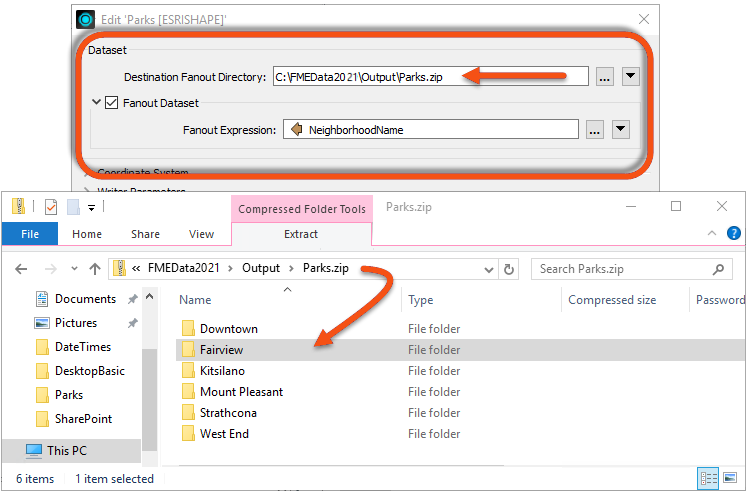
Task: Click the West End folder icon
Action: 188,433
